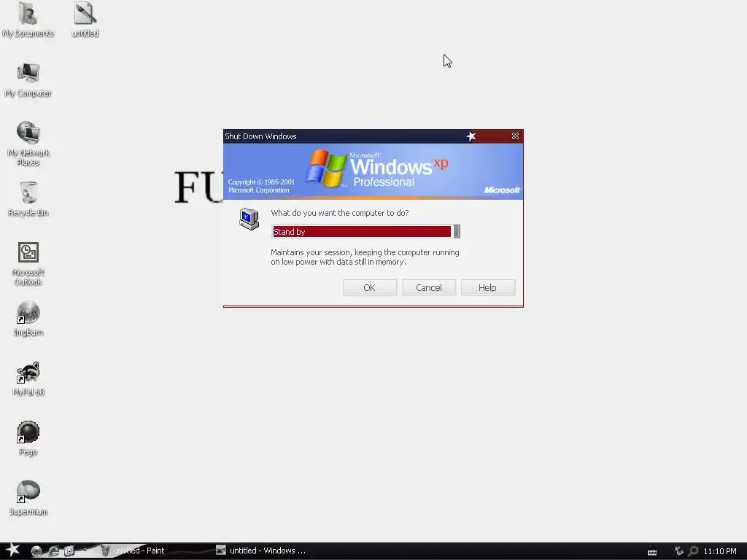Open the star Start button on taskbar

tap(12, 551)
